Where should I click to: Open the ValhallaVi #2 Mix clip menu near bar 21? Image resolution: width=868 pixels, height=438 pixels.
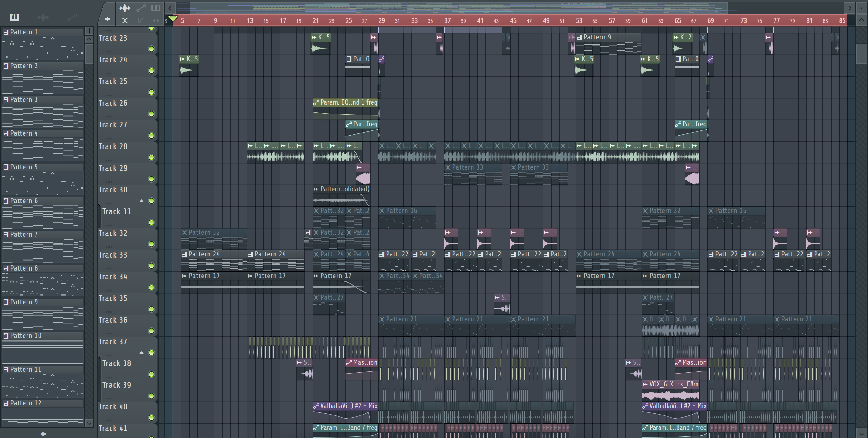pos(316,406)
